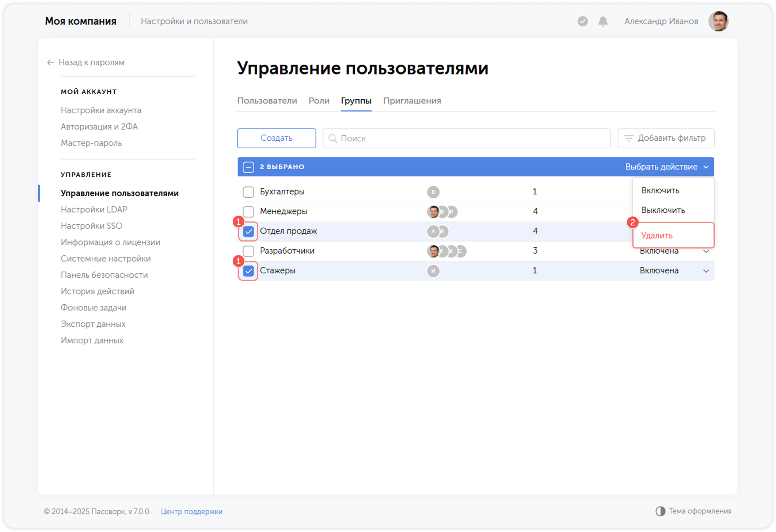Click the back arrow to passwords
This screenshot has height=532, width=776.
[50, 62]
